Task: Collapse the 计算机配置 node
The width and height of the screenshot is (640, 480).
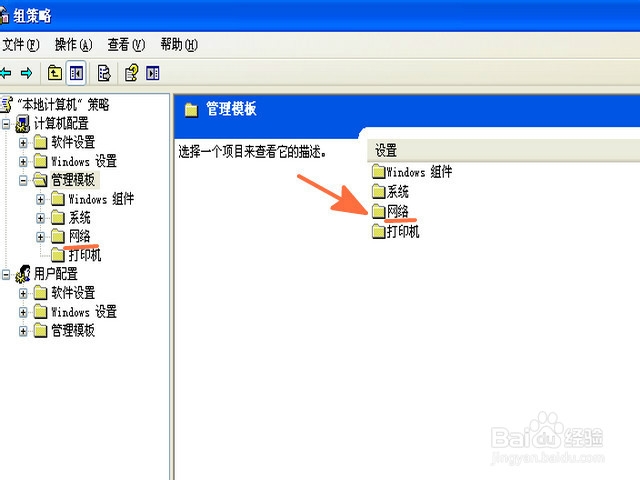Action: [6, 124]
